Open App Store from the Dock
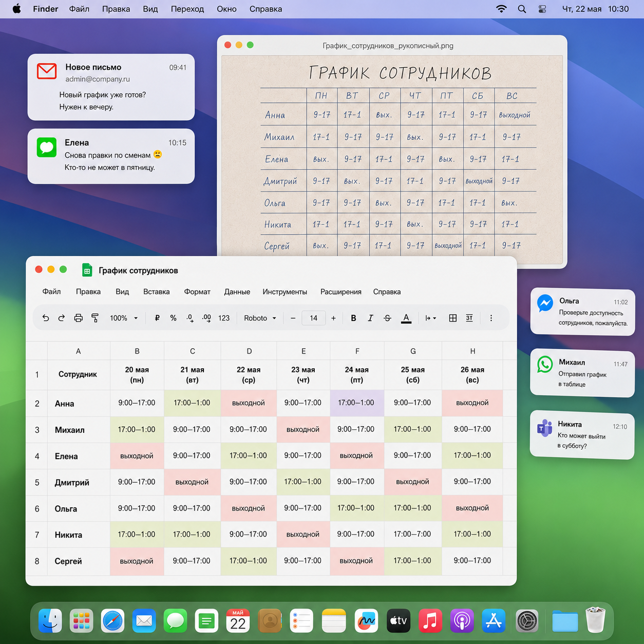Viewport: 644px width, 644px height. click(494, 621)
